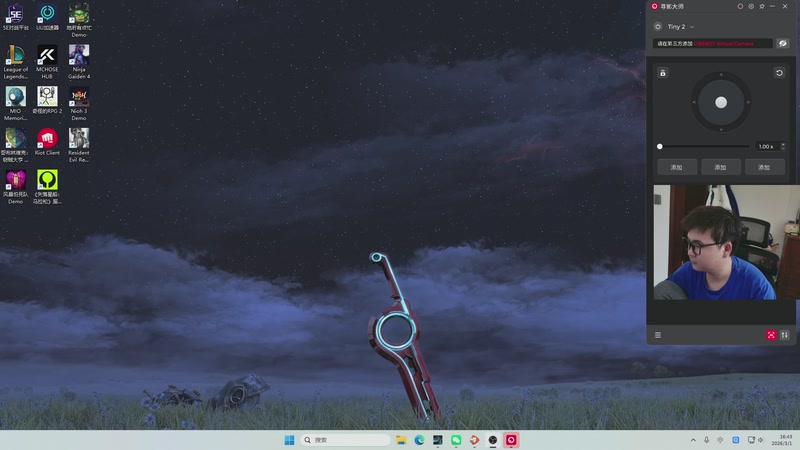Reset the gimbal position with reset icon
800x450 pixels.
pos(779,73)
